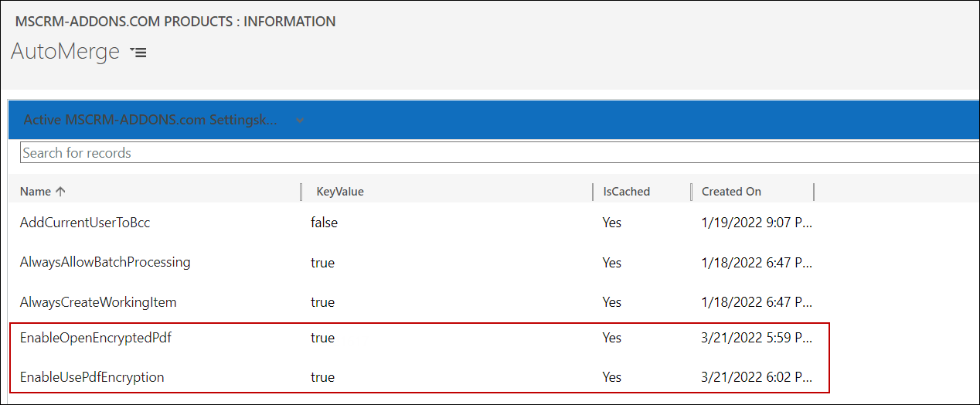The width and height of the screenshot is (980, 405).
Task: Select the true value for EnableUsePdfEncryption
Action: click(x=322, y=377)
